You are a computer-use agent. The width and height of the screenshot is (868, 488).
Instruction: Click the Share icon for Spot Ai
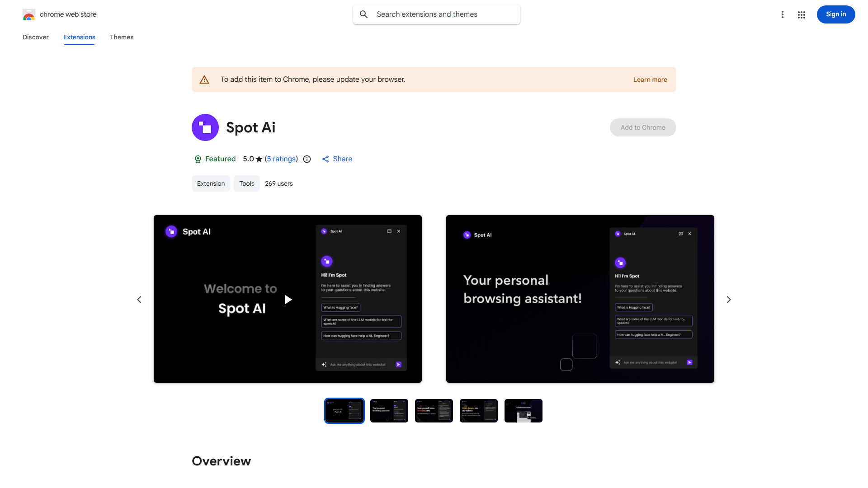pos(326,159)
